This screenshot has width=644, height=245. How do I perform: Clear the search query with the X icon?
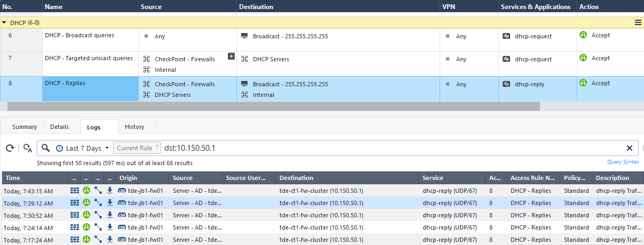tap(630, 148)
